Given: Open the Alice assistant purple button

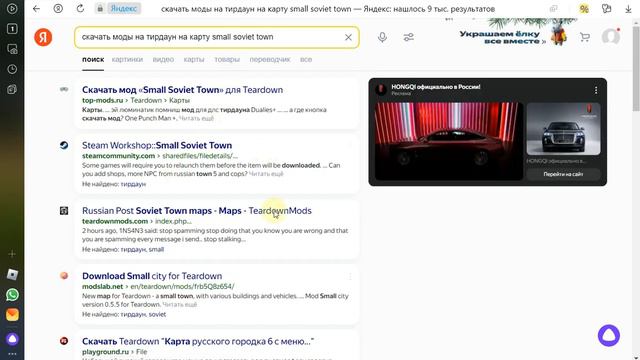Looking at the screenshot, I should [609, 336].
